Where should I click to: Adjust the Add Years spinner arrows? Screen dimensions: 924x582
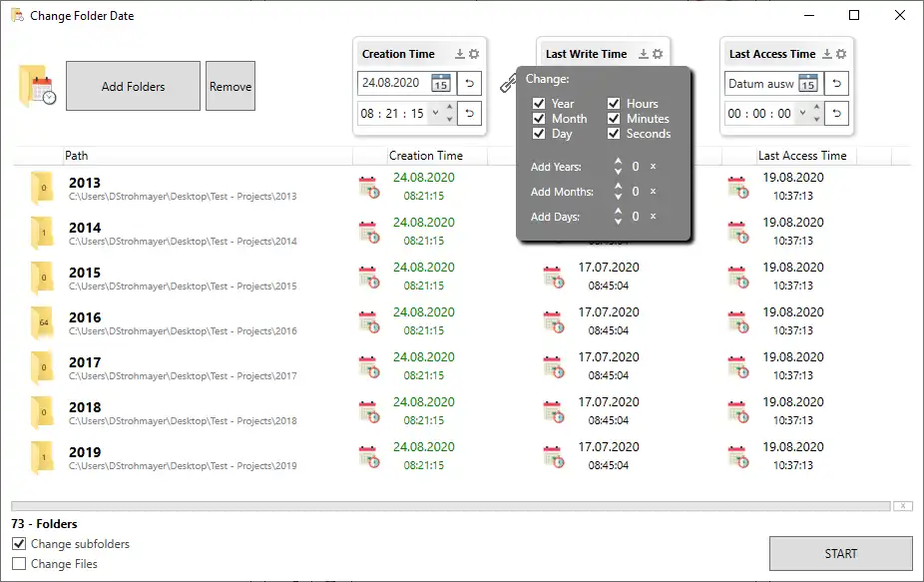tap(618, 167)
